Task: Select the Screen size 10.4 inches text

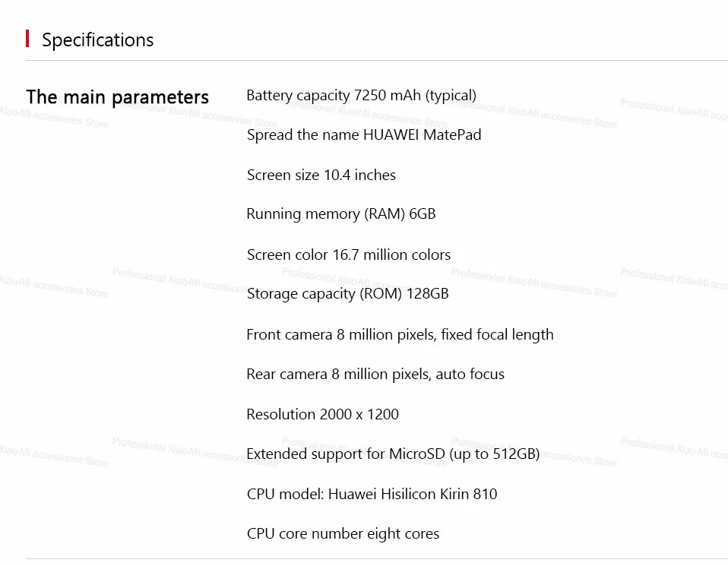Action: tap(321, 175)
